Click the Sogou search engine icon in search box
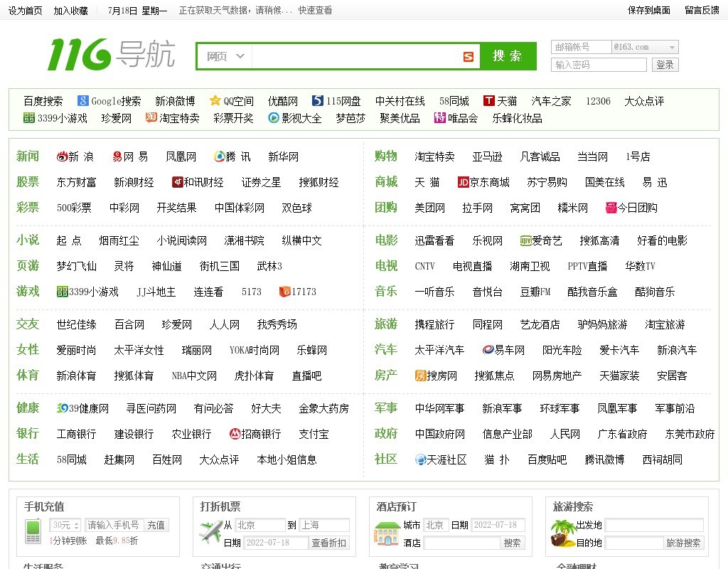This screenshot has height=569, width=728. point(469,57)
